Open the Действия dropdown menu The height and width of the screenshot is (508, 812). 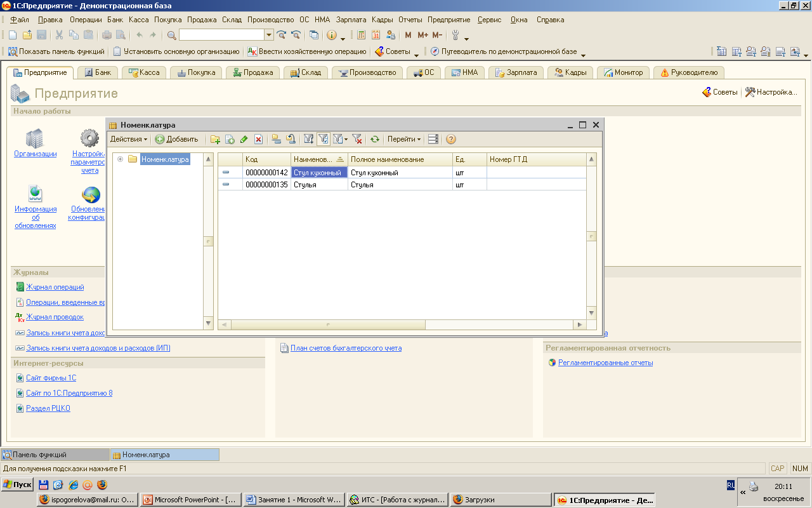pos(129,139)
